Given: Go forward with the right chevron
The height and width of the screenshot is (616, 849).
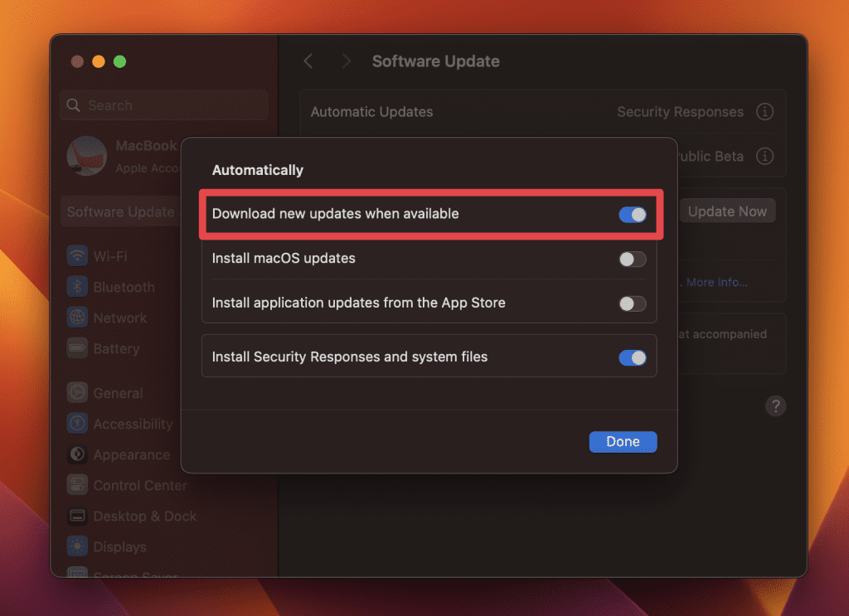Looking at the screenshot, I should (346, 61).
